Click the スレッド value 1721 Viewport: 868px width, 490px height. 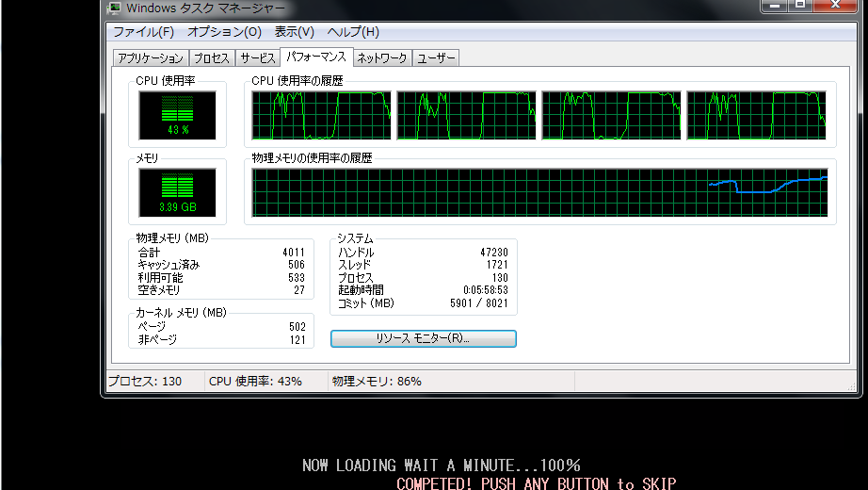[497, 265]
